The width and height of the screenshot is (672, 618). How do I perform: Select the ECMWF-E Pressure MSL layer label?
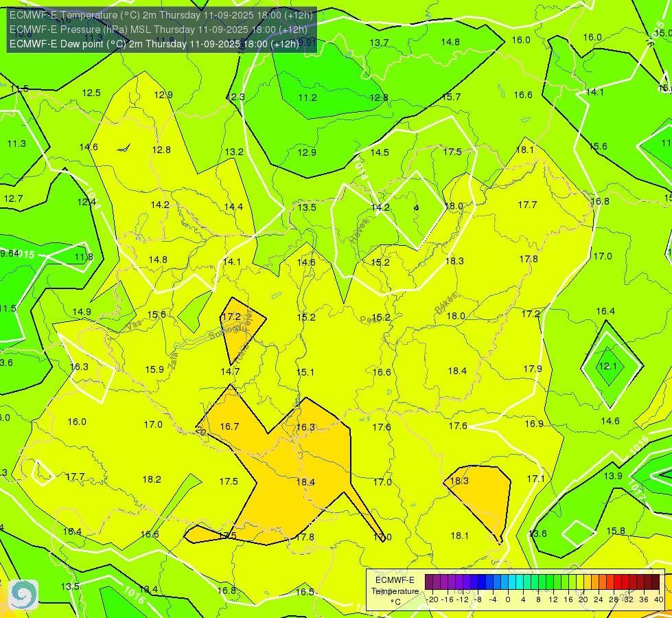(x=159, y=30)
